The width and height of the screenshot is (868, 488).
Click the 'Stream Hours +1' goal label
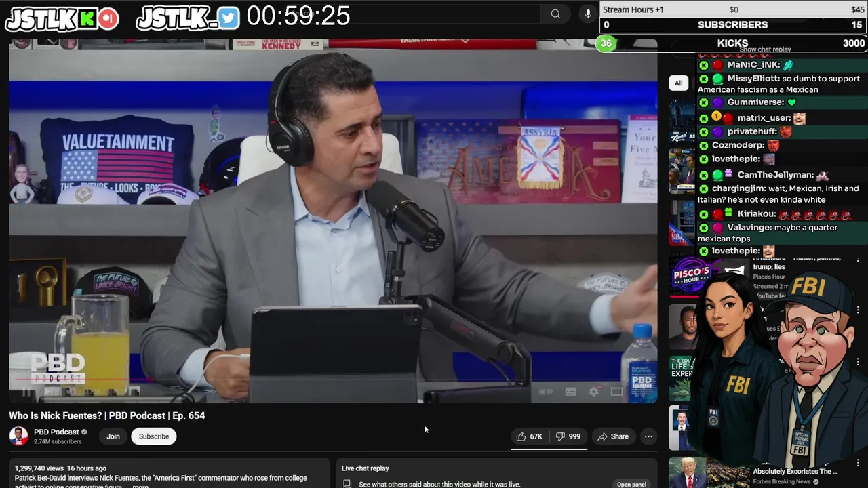pos(633,9)
